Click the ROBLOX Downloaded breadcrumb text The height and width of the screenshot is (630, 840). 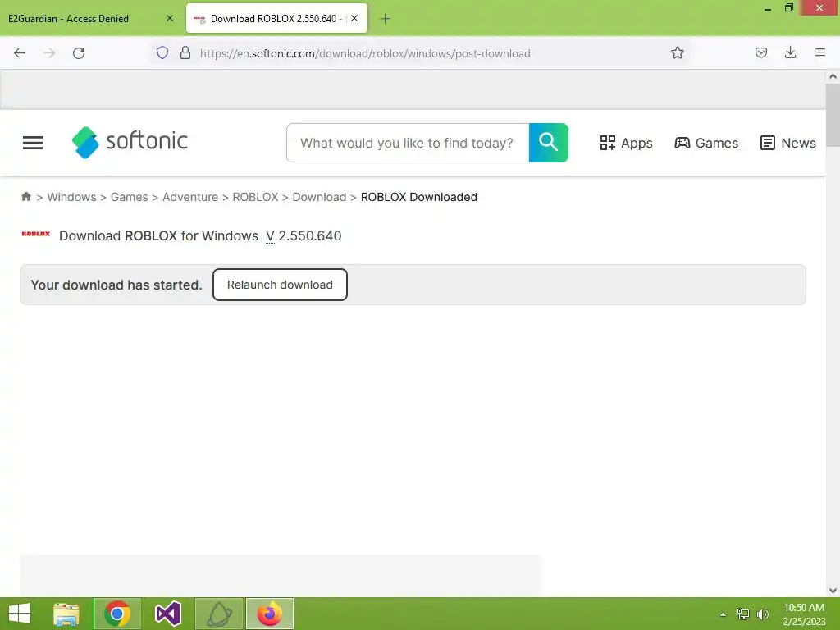pos(419,197)
